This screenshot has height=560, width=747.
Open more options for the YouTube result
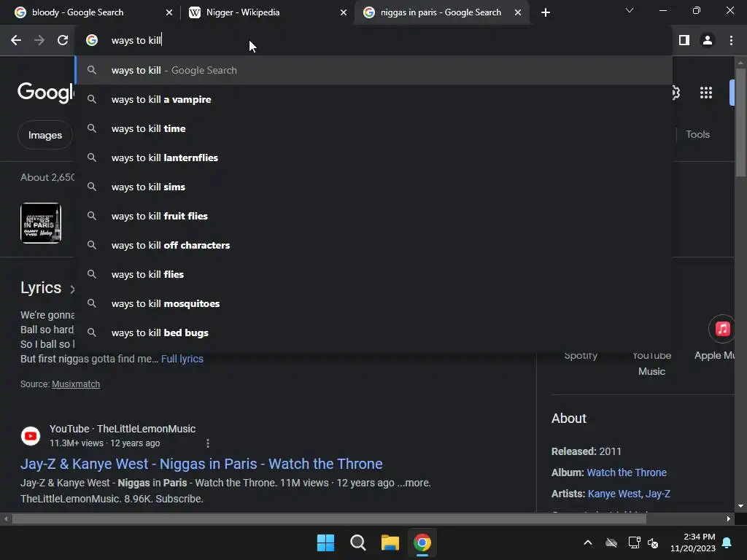pyautogui.click(x=208, y=443)
